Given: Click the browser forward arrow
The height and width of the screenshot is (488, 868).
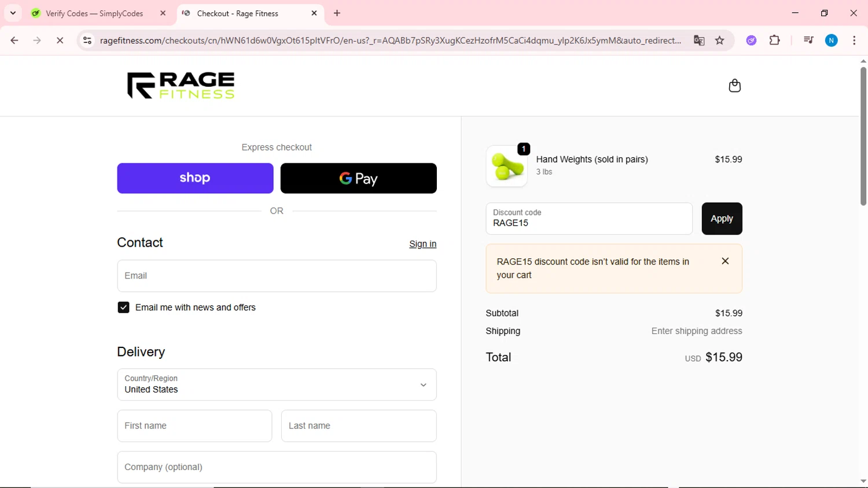Looking at the screenshot, I should [37, 41].
